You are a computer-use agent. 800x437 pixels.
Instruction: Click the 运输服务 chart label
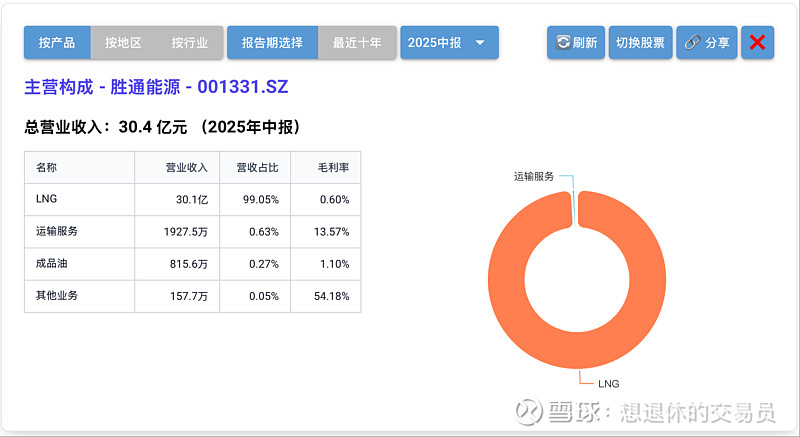(534, 176)
